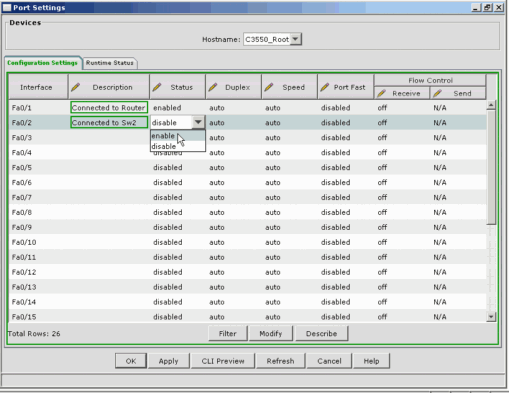The width and height of the screenshot is (509, 393).
Task: Switch to Configuration Settings tab
Action: [42, 63]
